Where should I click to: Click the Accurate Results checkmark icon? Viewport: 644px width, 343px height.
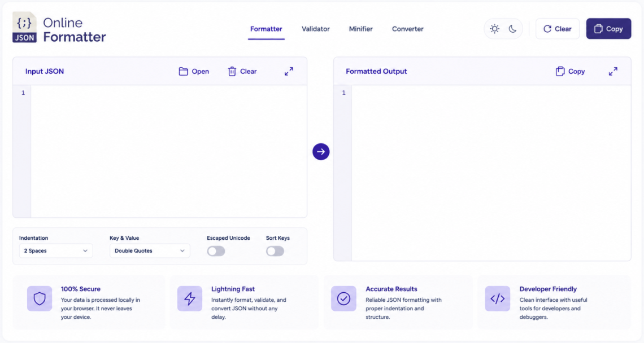point(344,298)
